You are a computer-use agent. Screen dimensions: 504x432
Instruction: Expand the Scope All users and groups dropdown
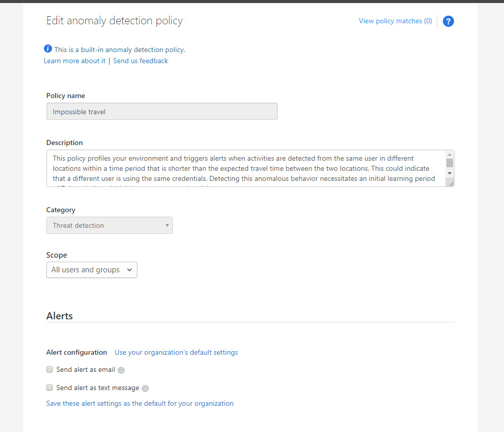[x=91, y=270]
